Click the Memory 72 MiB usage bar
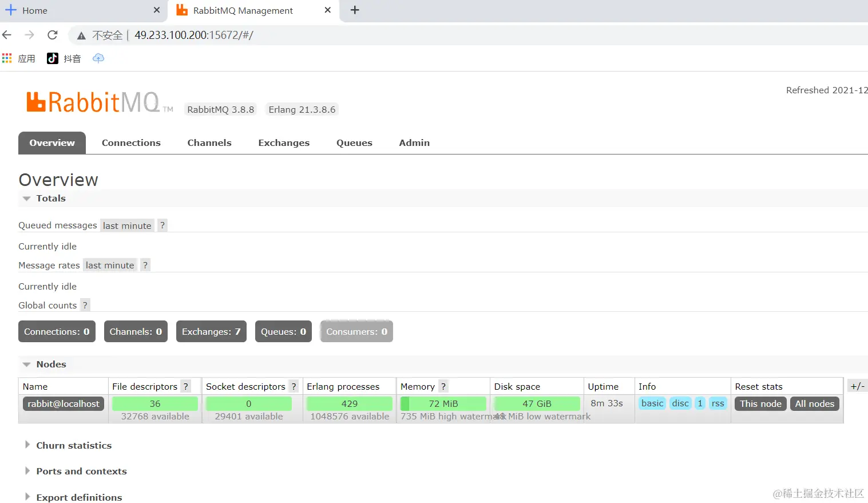 (443, 403)
